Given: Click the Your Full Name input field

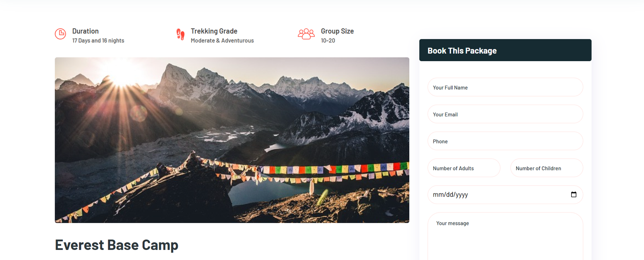Looking at the screenshot, I should [x=505, y=87].
